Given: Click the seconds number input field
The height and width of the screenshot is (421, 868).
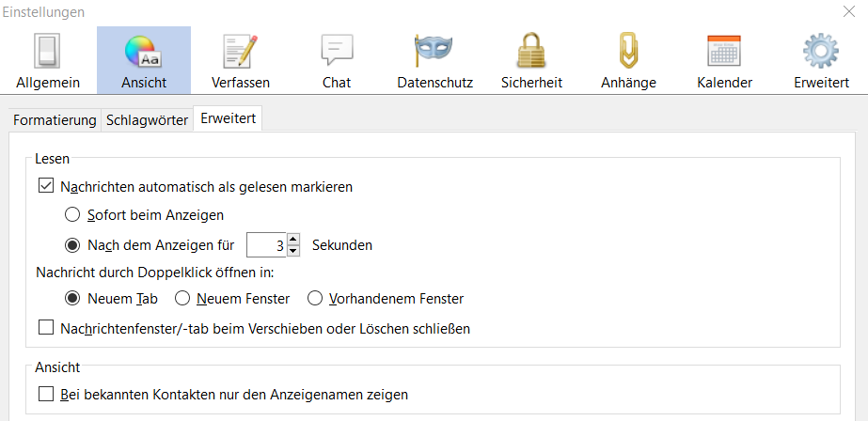Looking at the screenshot, I should 265,245.
